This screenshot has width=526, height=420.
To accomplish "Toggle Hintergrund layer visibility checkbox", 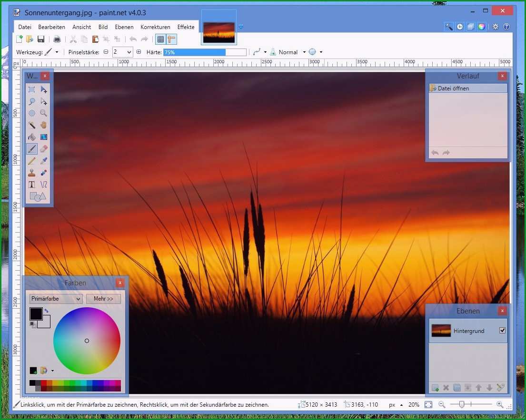I will click(502, 330).
